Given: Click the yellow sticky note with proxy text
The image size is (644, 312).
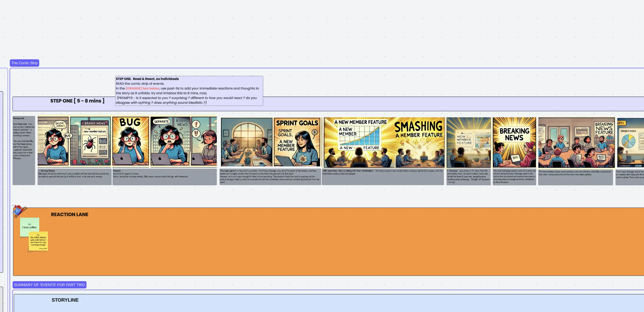Looking at the screenshot, I should point(39,240).
